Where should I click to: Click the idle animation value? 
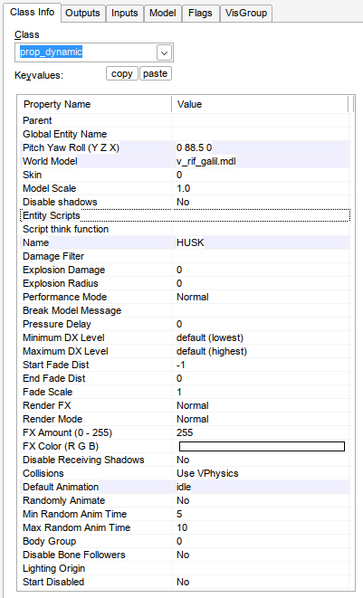[x=184, y=487]
